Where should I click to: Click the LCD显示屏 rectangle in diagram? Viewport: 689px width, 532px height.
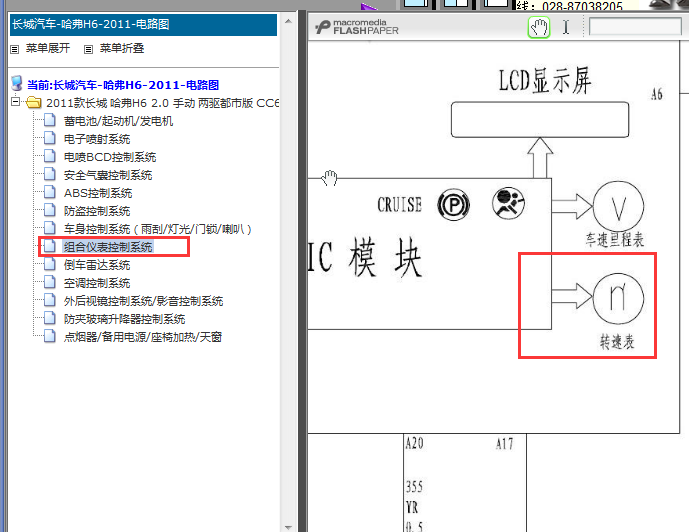click(540, 119)
